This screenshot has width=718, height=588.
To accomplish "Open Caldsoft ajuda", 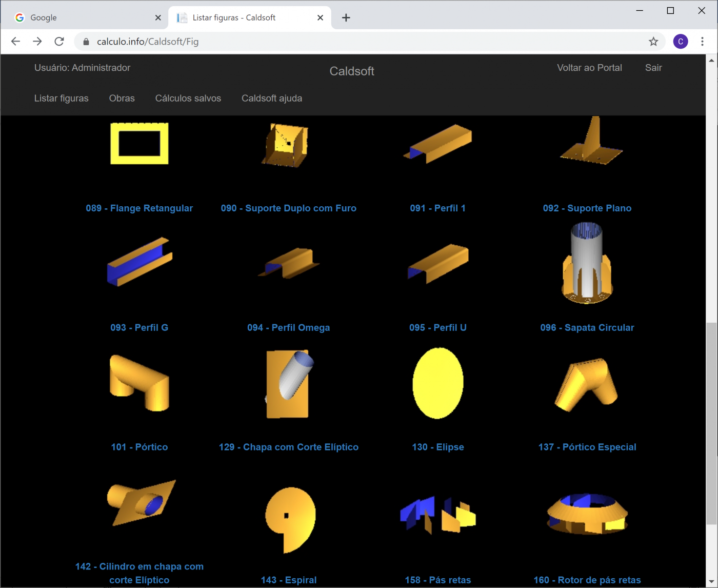I will tap(272, 98).
